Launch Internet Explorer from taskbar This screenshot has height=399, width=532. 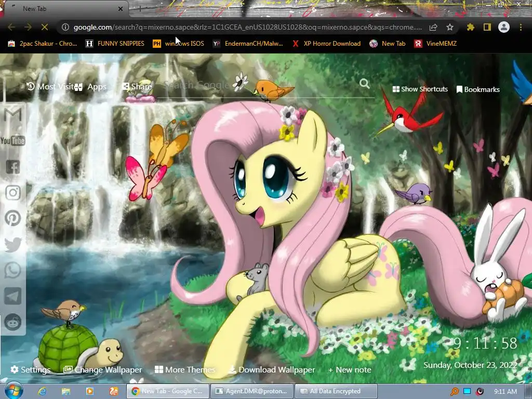pos(42,391)
